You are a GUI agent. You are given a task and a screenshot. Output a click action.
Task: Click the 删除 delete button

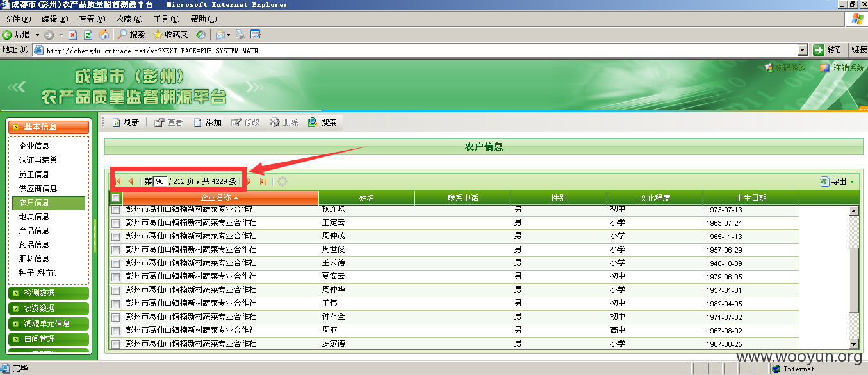284,122
